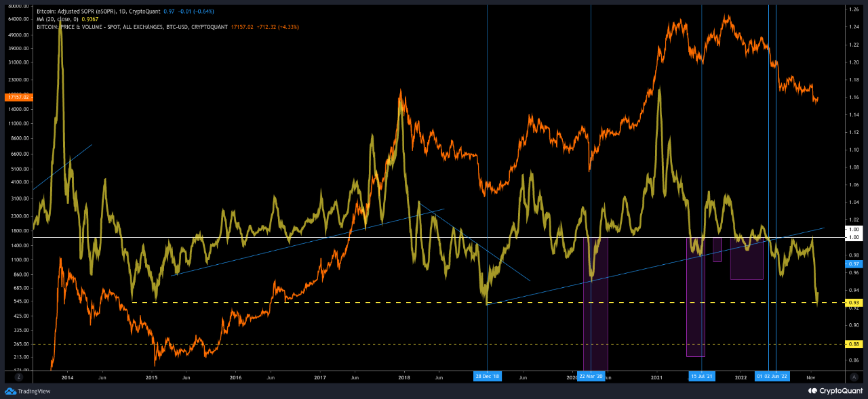The width and height of the screenshot is (868, 399).
Task: Toggle the A auto-scale button
Action: [x=856, y=377]
